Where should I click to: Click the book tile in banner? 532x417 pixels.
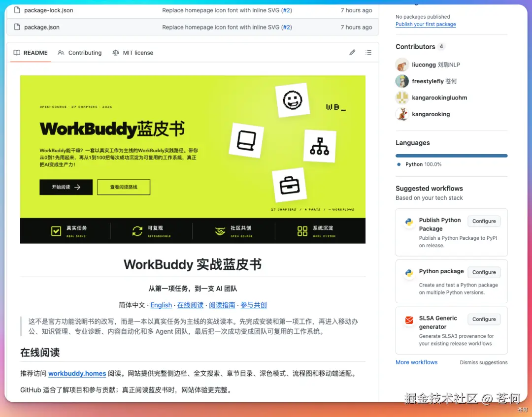pos(246,140)
